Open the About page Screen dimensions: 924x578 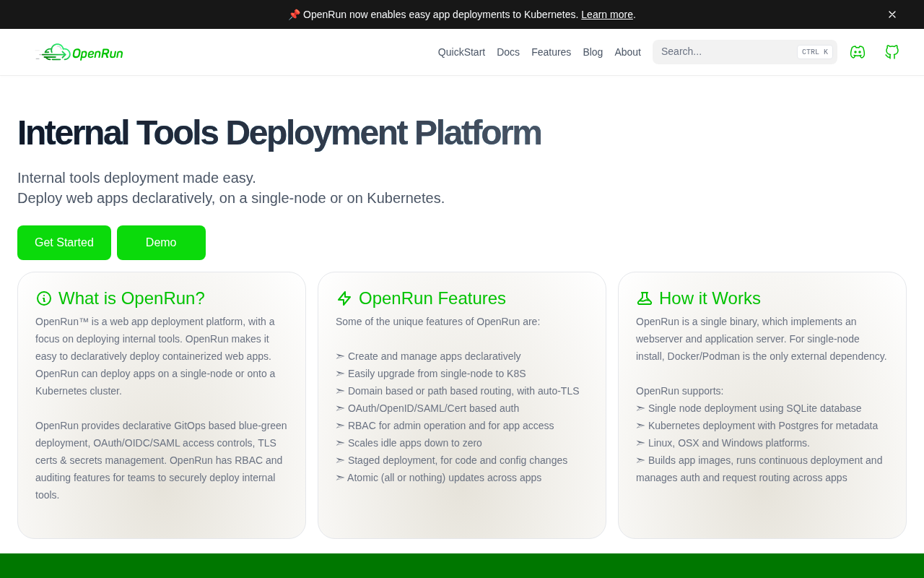(627, 52)
